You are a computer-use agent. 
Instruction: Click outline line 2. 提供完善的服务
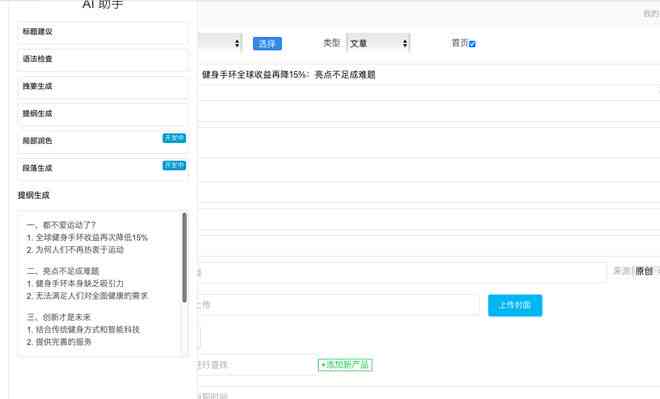[x=59, y=342]
